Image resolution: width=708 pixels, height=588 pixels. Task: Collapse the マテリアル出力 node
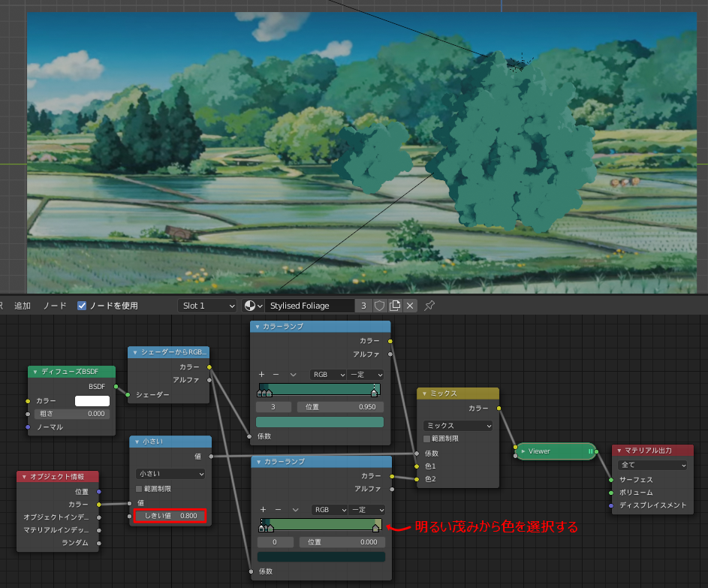(x=619, y=451)
